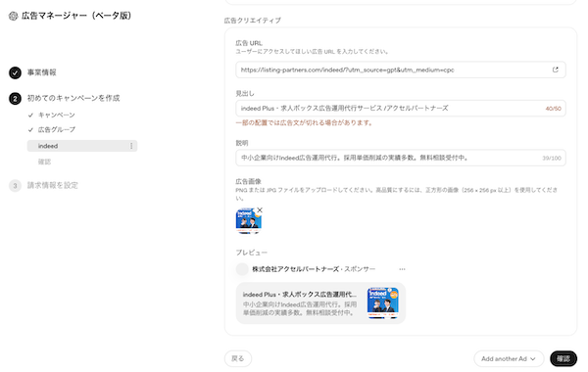Click the 広告マネージャー（ベータ版） title

76,16
